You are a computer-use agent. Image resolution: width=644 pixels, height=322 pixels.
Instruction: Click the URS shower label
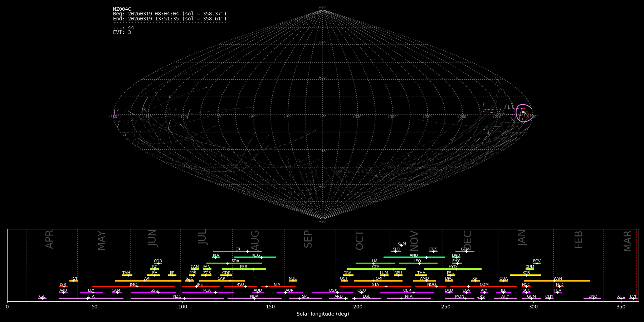coord(480,297)
